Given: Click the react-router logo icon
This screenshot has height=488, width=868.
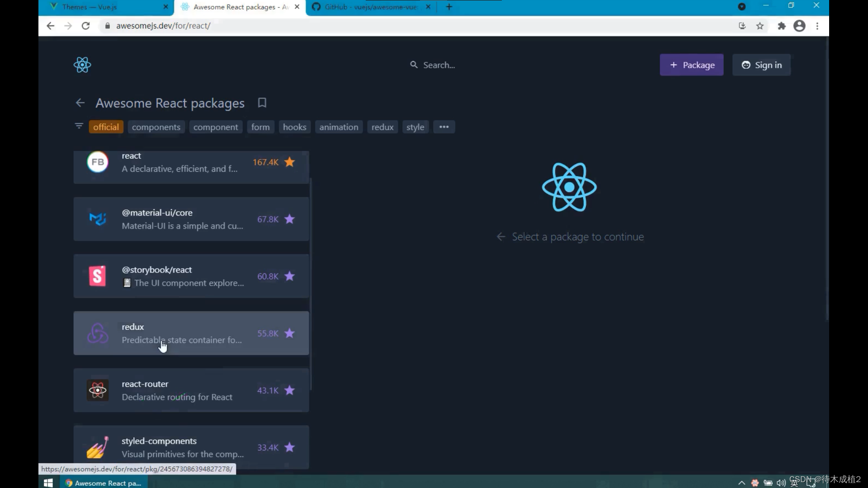Looking at the screenshot, I should pos(98,390).
